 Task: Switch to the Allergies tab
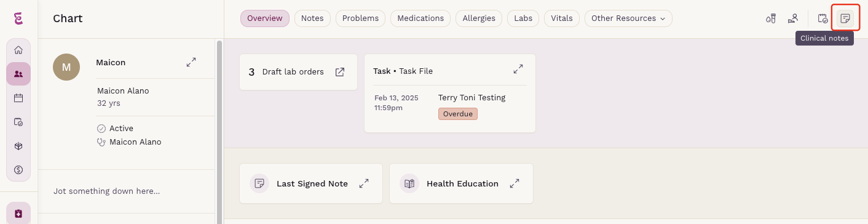click(479, 18)
